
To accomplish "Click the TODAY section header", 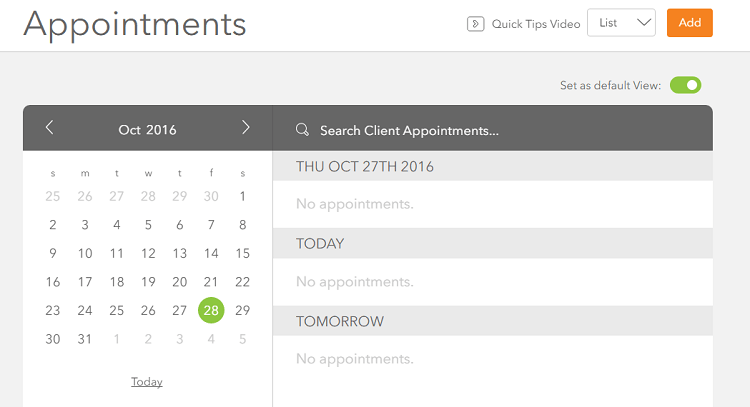I will click(x=493, y=243).
